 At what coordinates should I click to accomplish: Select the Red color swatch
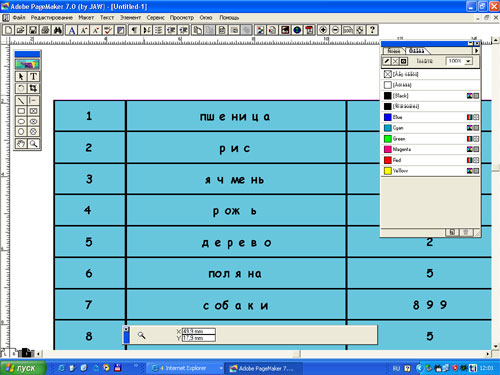(x=430, y=160)
